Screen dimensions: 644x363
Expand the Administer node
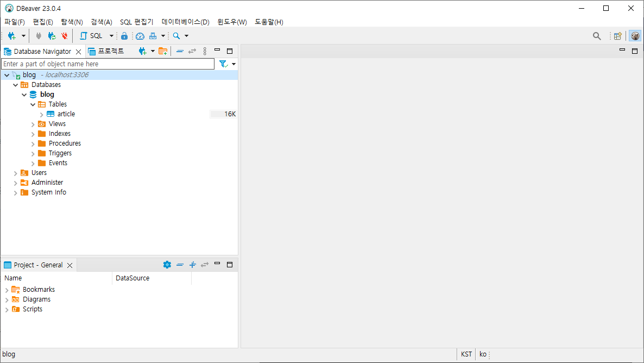click(x=16, y=183)
